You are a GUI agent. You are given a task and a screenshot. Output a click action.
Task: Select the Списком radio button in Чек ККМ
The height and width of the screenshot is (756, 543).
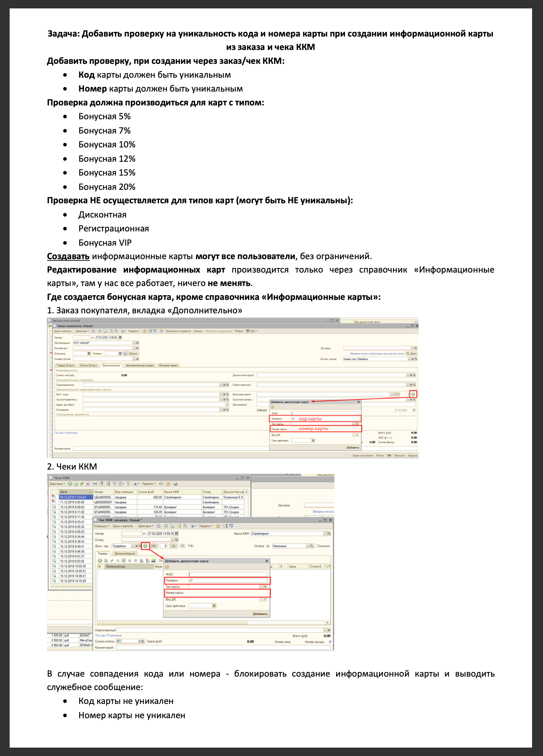point(316,546)
